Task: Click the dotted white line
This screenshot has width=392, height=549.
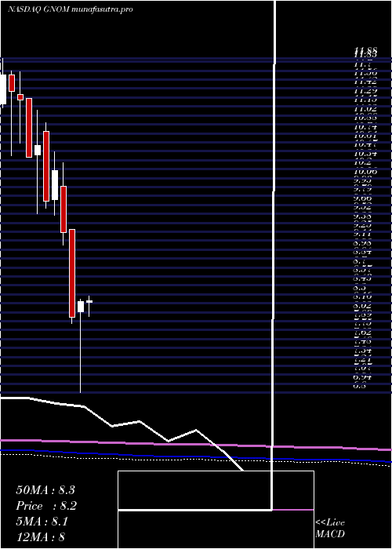Action: [196, 459]
